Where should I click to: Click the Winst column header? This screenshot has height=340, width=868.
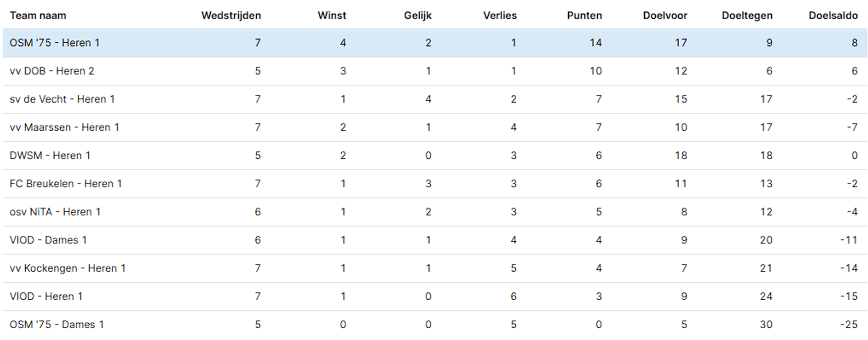(x=332, y=15)
